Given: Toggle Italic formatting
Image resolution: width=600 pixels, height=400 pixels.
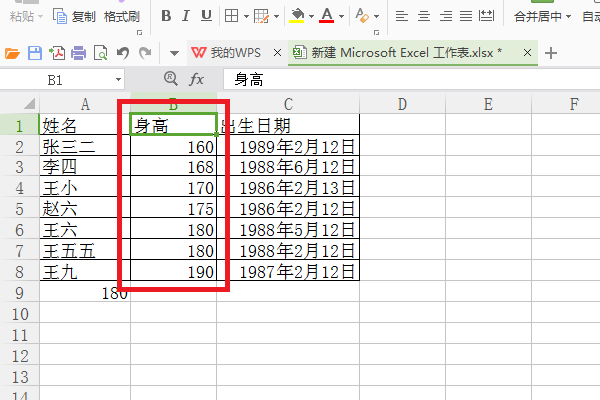Looking at the screenshot, I should [186, 16].
